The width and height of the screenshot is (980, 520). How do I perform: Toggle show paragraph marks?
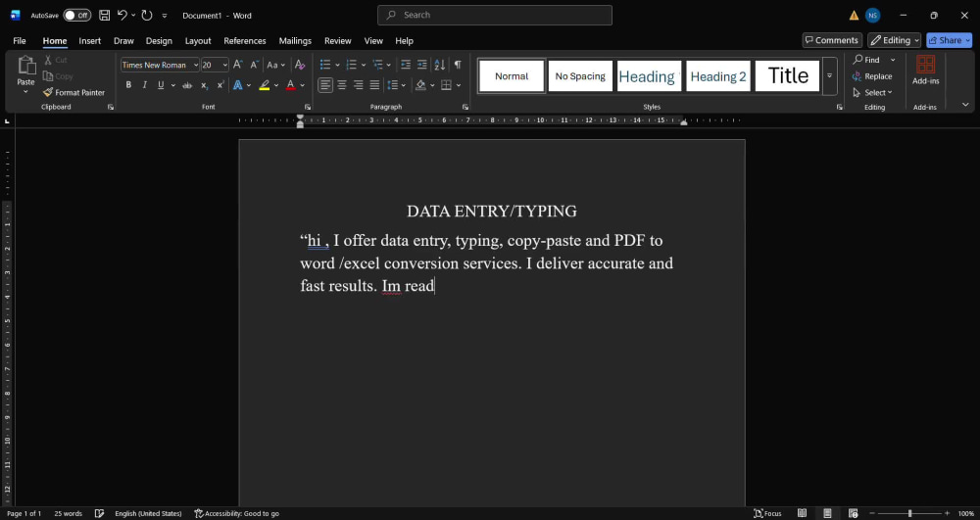pyautogui.click(x=458, y=65)
